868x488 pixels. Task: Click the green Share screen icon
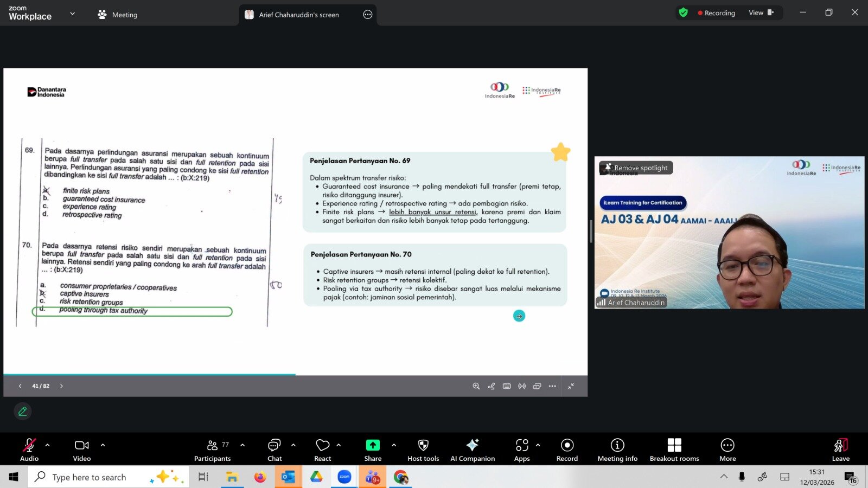(x=373, y=445)
